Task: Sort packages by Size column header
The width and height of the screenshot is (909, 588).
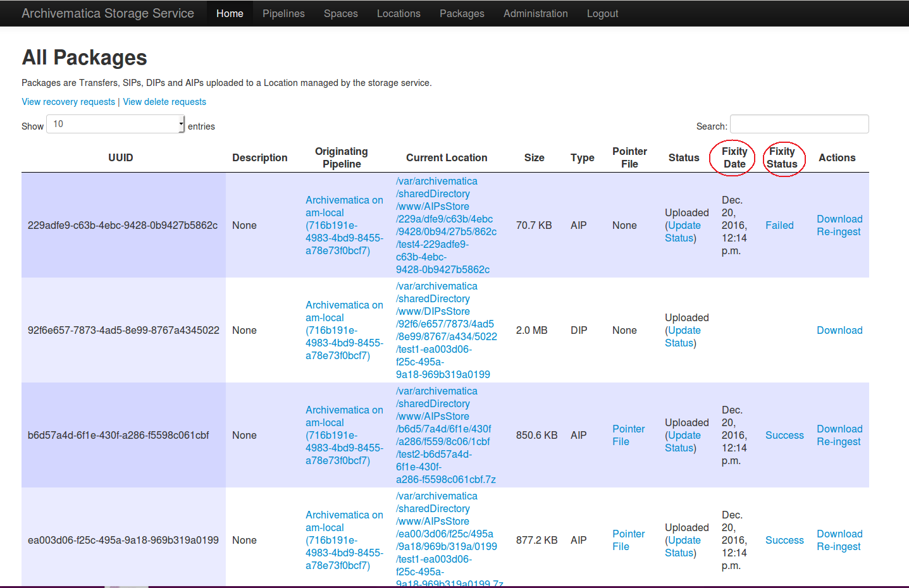Action: (x=534, y=157)
